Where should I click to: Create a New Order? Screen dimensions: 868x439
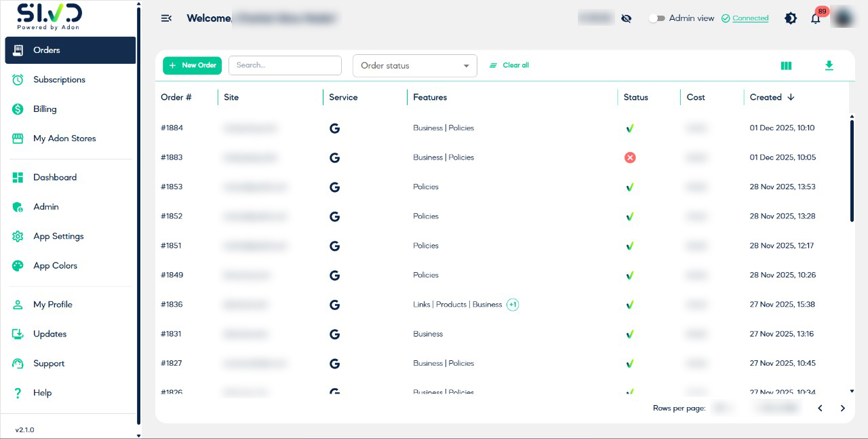pos(192,65)
